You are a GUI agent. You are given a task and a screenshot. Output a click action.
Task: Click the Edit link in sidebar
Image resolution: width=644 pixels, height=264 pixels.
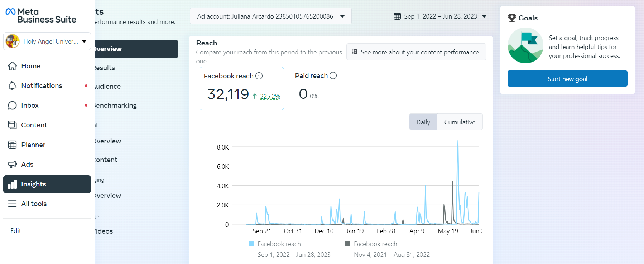pyautogui.click(x=16, y=231)
